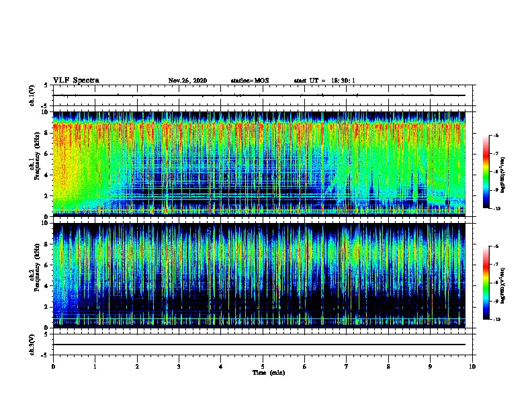Image resolution: width=532 pixels, height=411 pixels.
Task: Click the ch.1 voltage waveform trace
Action: pos(259,95)
